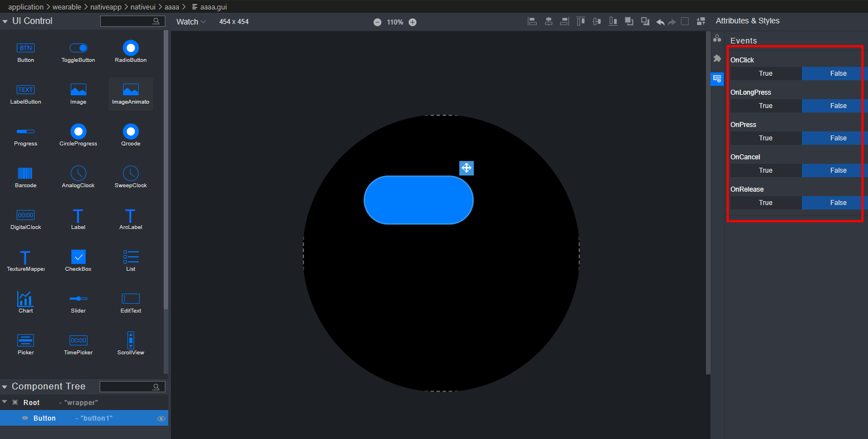The image size is (868, 439).
Task: Set OnRelease event to False
Action: tap(837, 203)
